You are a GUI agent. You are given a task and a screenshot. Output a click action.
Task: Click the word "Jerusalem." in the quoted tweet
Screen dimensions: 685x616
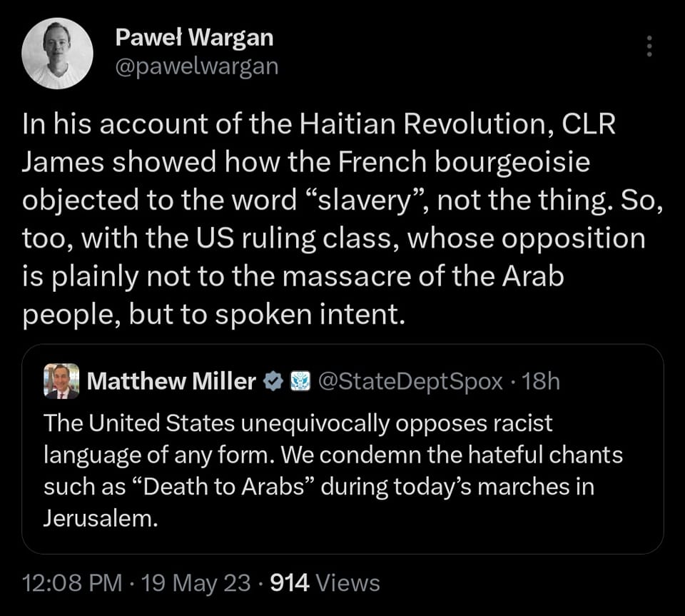pyautogui.click(x=98, y=519)
